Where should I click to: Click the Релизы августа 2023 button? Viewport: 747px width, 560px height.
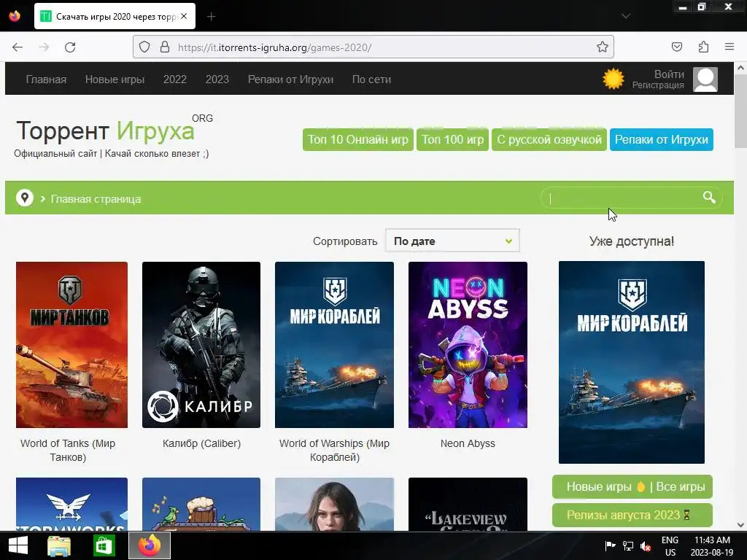click(x=632, y=516)
